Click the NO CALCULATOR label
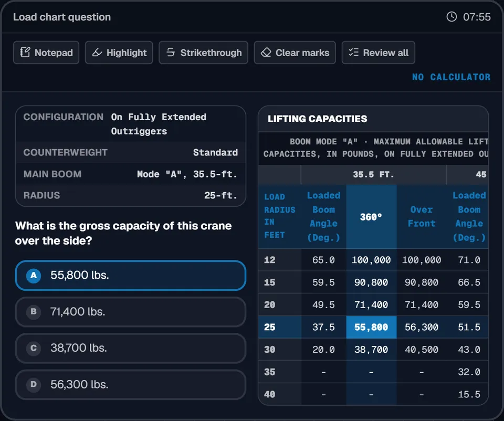504x421 pixels. point(451,77)
